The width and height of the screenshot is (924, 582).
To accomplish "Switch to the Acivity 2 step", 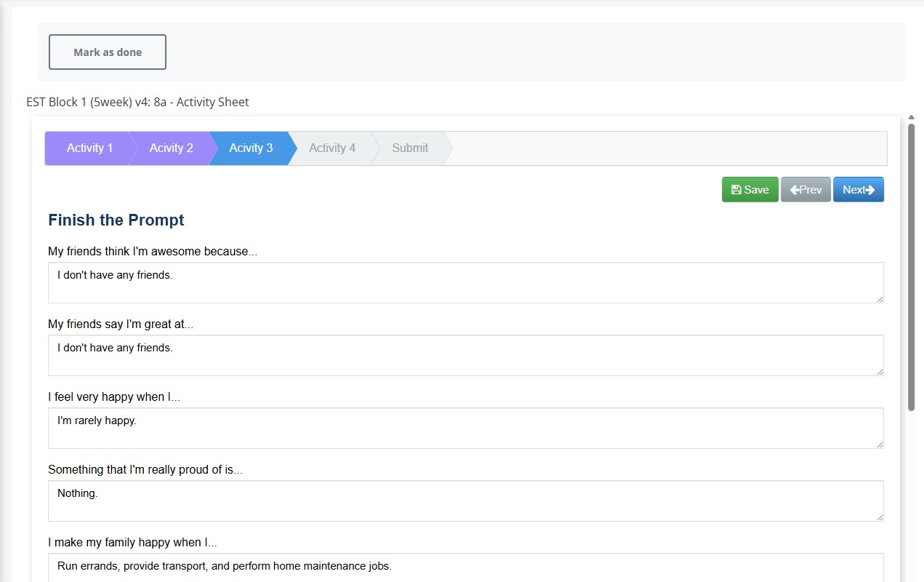I will (x=171, y=148).
